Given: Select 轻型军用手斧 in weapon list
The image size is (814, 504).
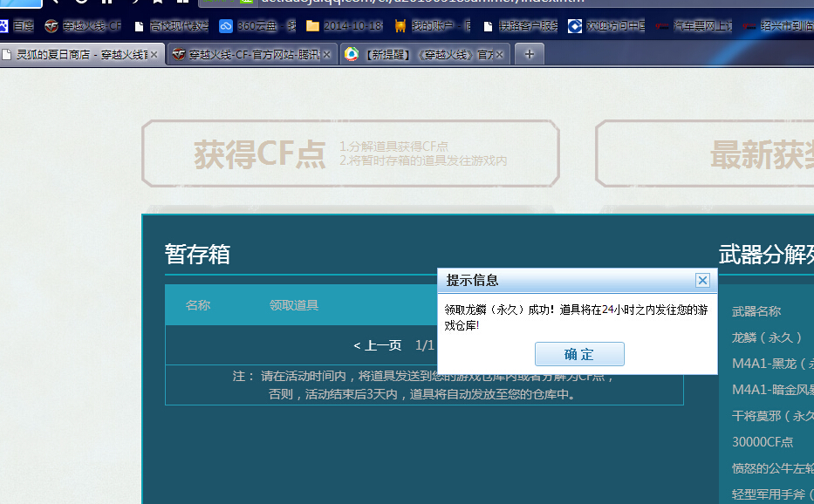Looking at the screenshot, I should [x=772, y=494].
